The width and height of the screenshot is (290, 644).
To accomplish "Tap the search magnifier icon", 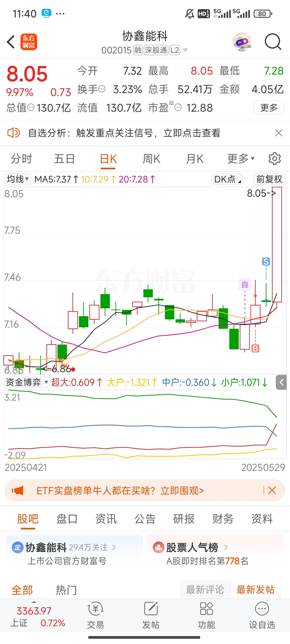I will pos(273,42).
